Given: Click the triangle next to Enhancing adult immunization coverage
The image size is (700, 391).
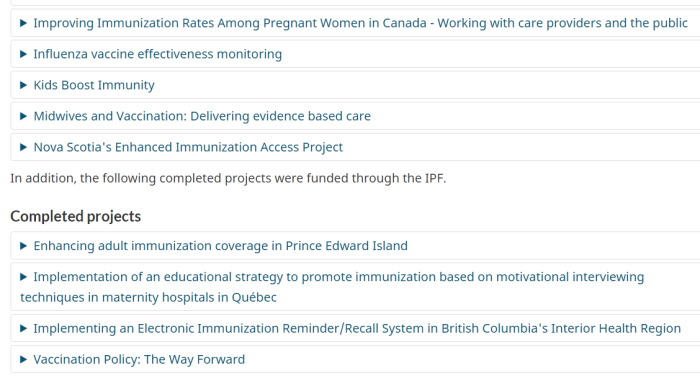Looking at the screenshot, I should pos(24,245).
